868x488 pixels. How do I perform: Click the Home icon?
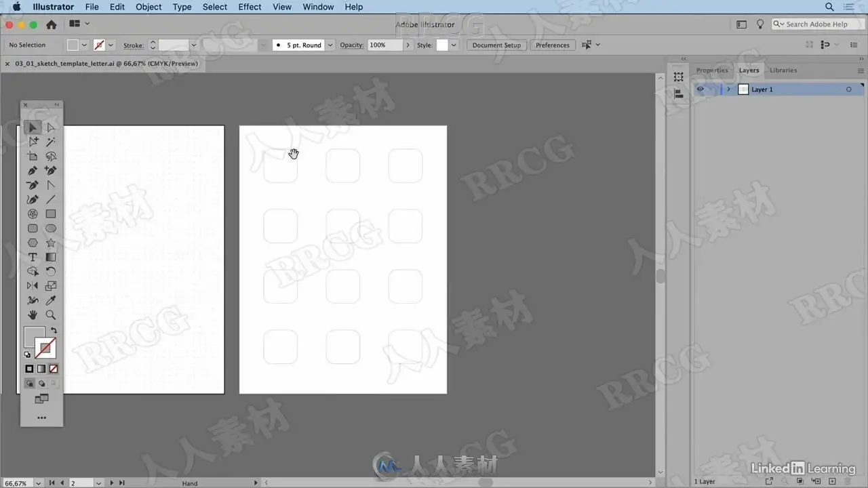coord(51,24)
